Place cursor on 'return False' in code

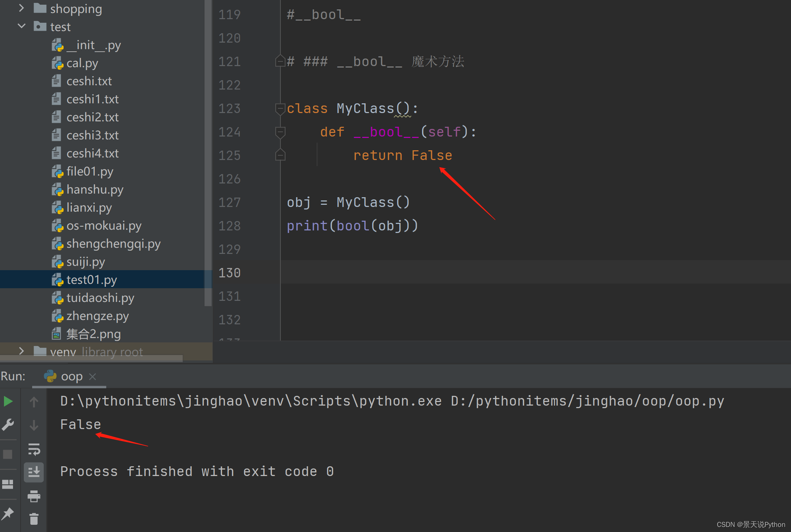click(x=403, y=155)
